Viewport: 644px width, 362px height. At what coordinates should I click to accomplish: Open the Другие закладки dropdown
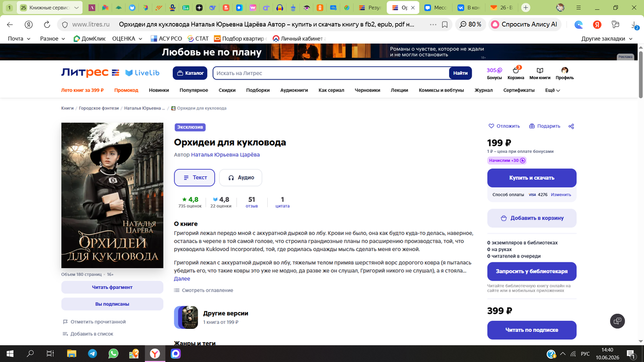(x=607, y=39)
